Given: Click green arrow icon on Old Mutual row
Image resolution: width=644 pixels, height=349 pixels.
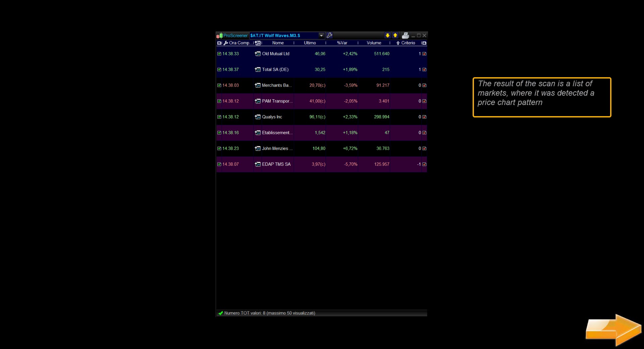Looking at the screenshot, I should point(219,54).
